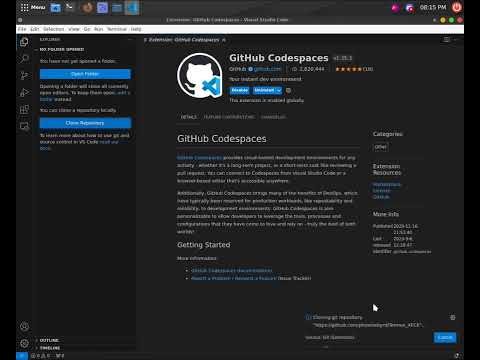Click the notifications bell in status bar

pyautogui.click(x=457, y=356)
